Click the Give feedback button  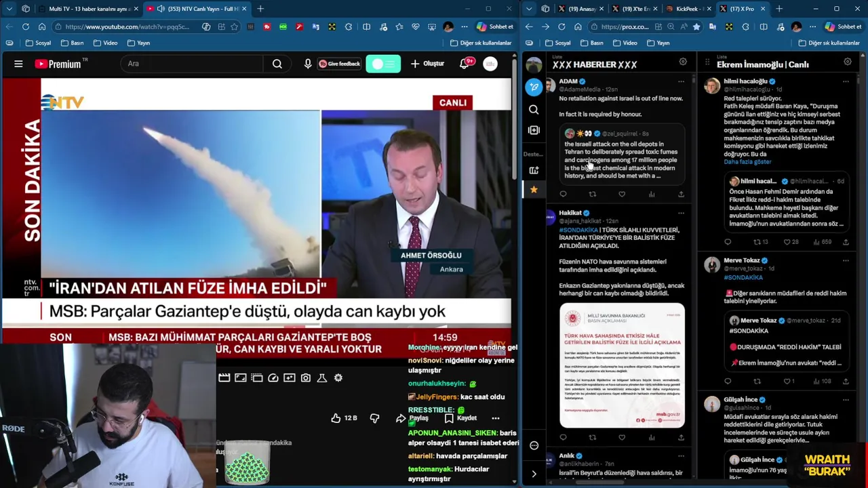tap(340, 64)
